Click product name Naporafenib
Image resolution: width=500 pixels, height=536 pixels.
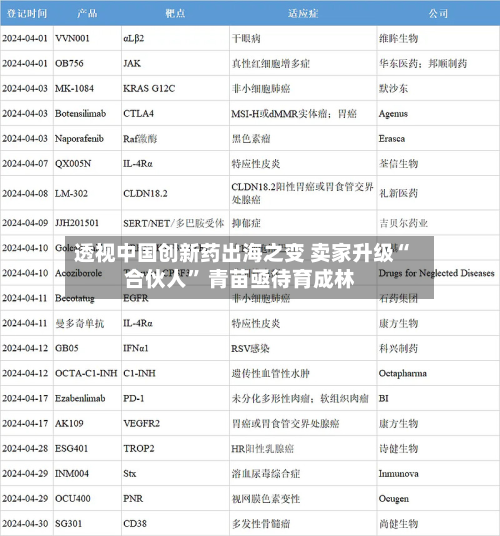click(x=79, y=138)
